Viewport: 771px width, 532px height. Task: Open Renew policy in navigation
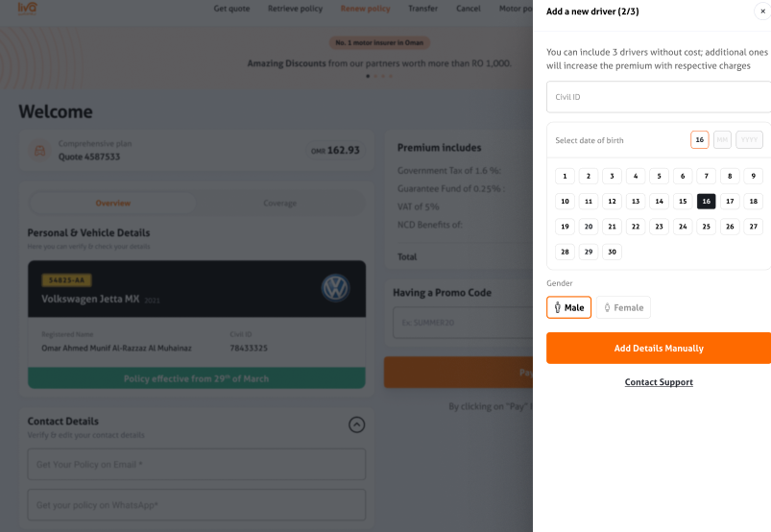click(366, 9)
